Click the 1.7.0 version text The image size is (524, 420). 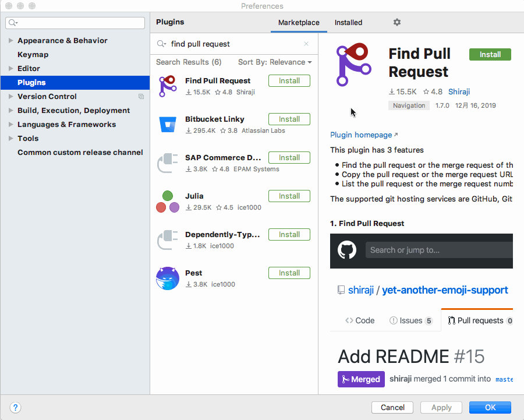[442, 105]
